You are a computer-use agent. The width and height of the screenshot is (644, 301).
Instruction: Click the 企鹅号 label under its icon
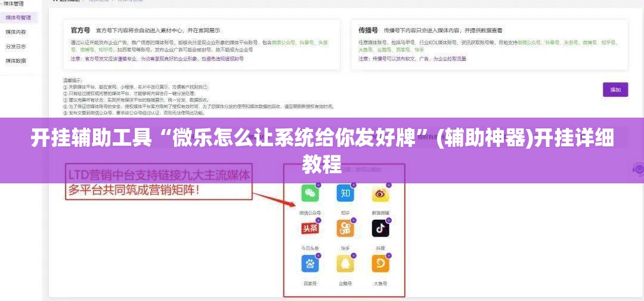coord(345,283)
